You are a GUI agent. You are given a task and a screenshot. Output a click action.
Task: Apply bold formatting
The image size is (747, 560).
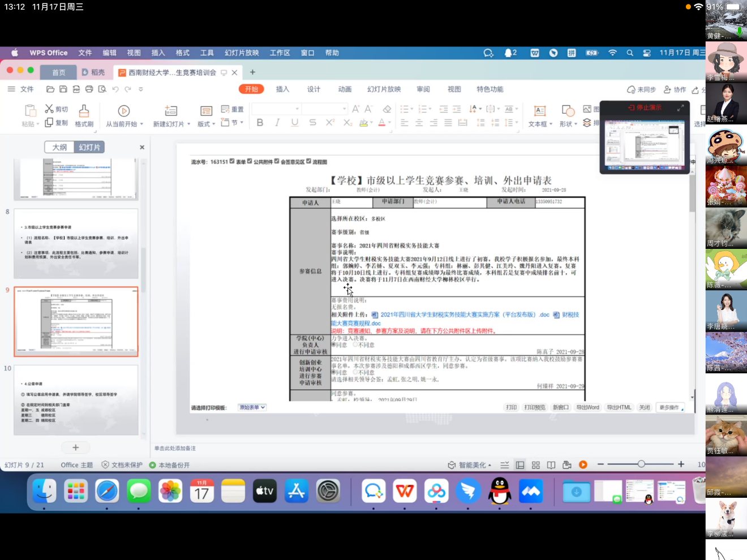point(260,123)
